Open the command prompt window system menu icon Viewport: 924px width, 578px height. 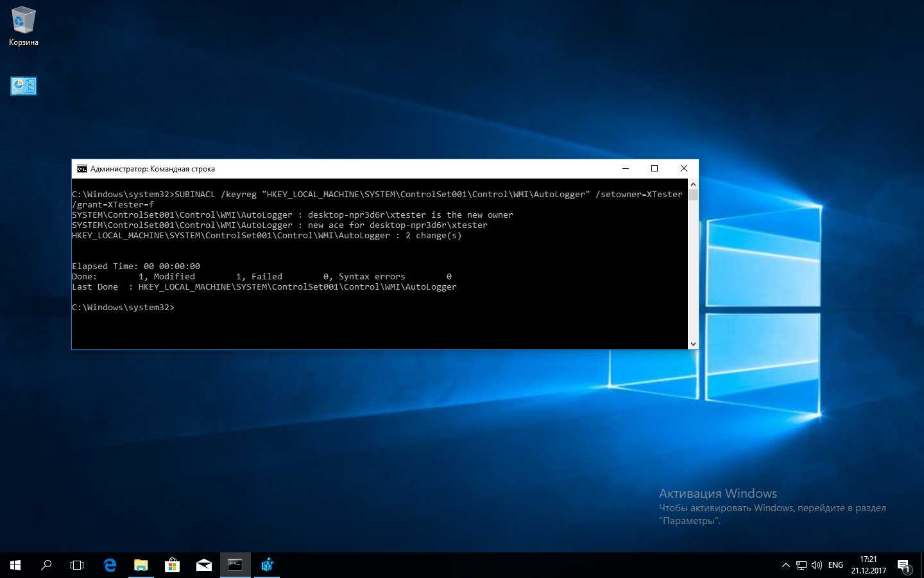[x=82, y=169]
